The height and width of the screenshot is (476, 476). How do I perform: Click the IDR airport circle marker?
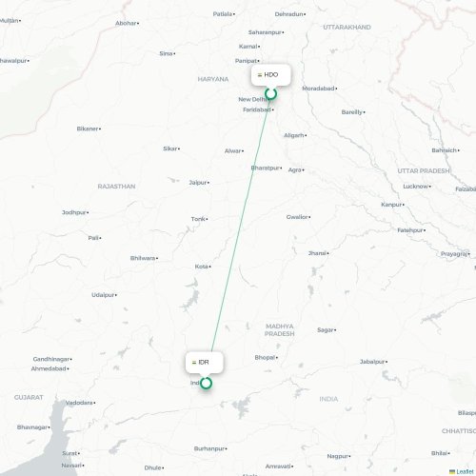(206, 383)
